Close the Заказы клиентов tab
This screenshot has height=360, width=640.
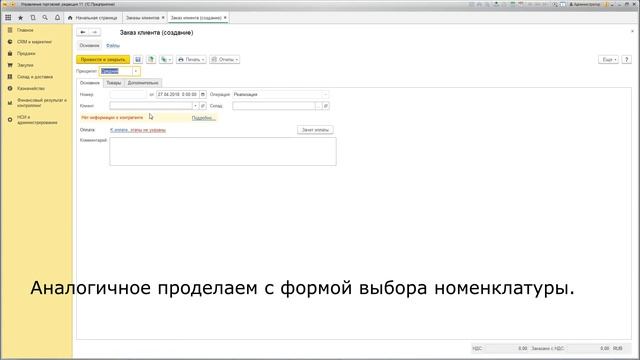pos(163,18)
